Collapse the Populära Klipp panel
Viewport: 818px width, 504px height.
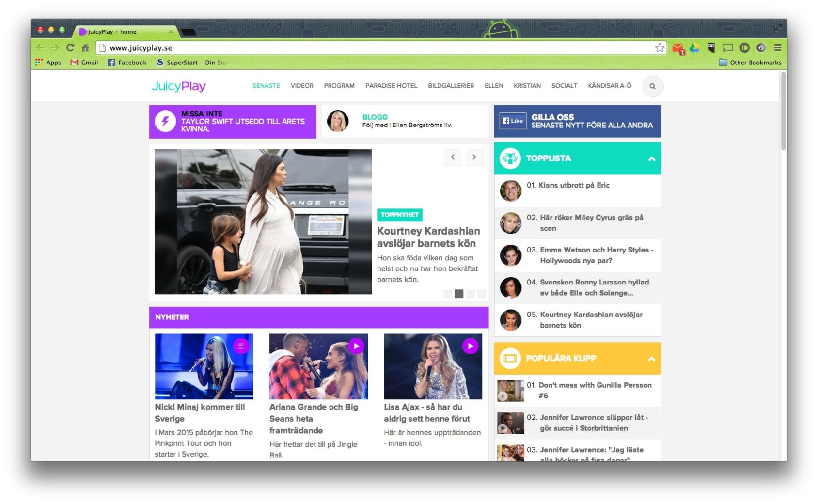coord(651,359)
